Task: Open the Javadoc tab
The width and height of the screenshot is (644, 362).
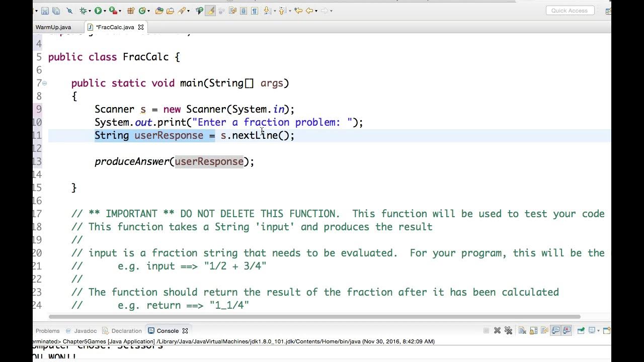Action: (x=81, y=331)
